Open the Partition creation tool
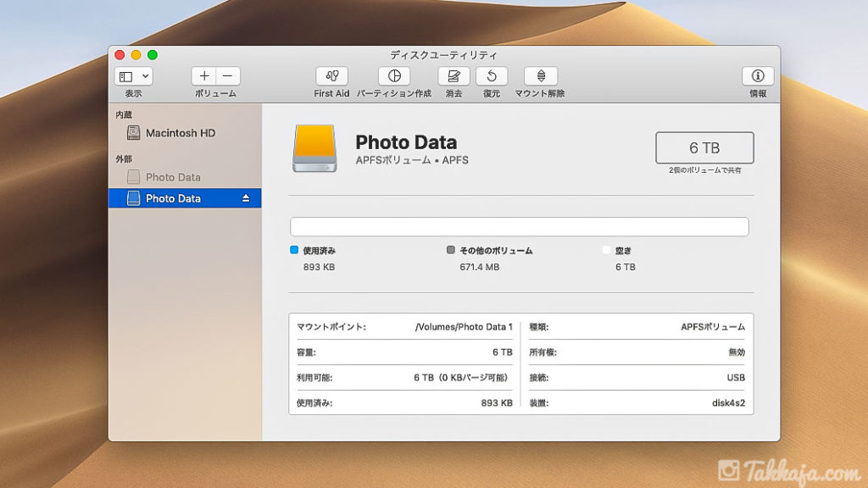Viewport: 868px width, 488px height. (393, 76)
